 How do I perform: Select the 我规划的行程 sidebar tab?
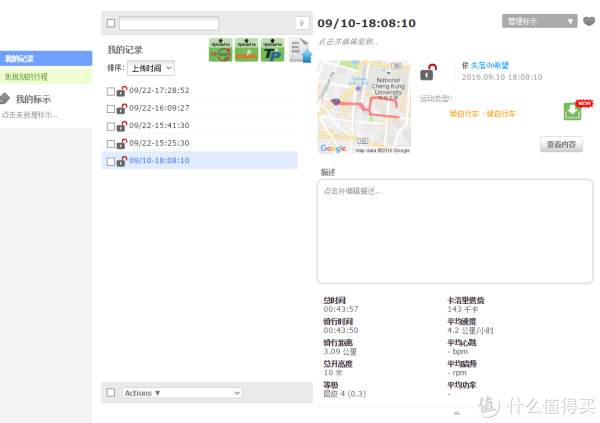46,77
